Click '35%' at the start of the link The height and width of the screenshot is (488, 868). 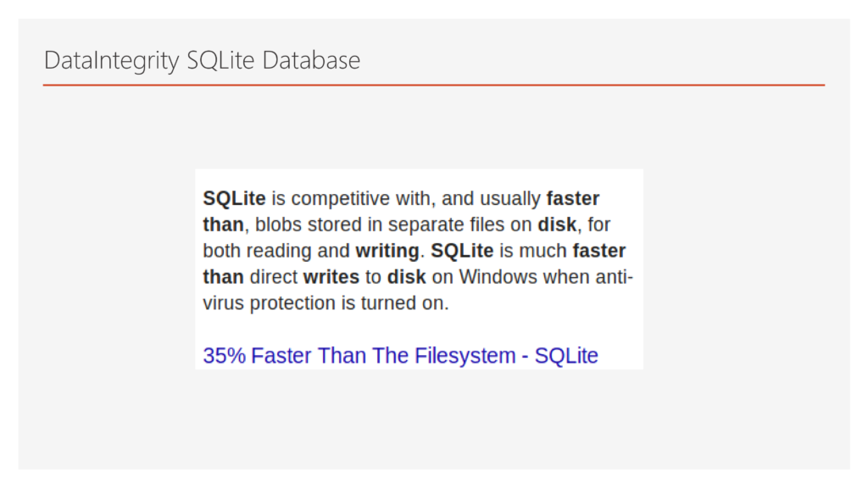tap(224, 356)
